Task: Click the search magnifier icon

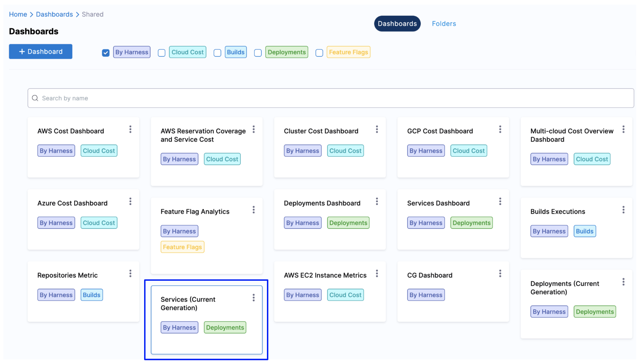Action: [x=35, y=98]
